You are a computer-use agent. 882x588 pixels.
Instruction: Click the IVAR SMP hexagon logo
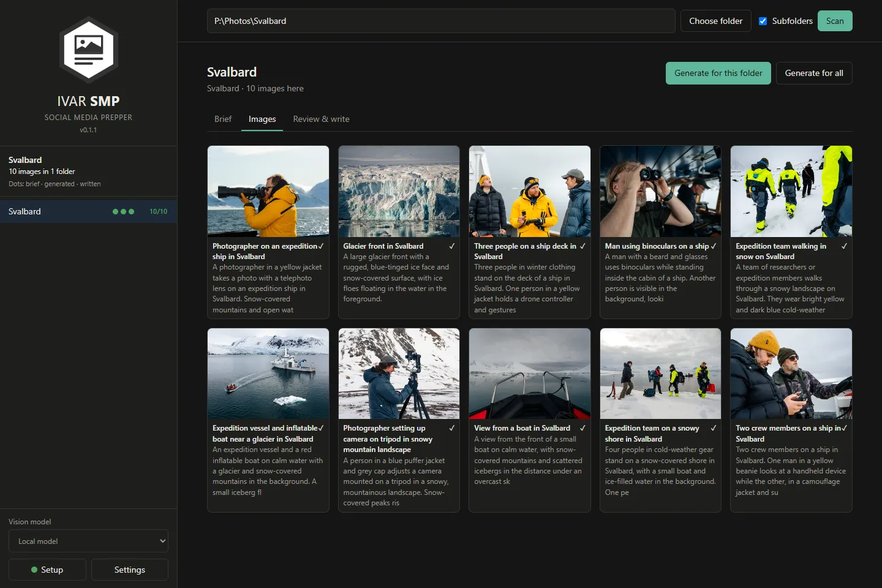coord(89,50)
